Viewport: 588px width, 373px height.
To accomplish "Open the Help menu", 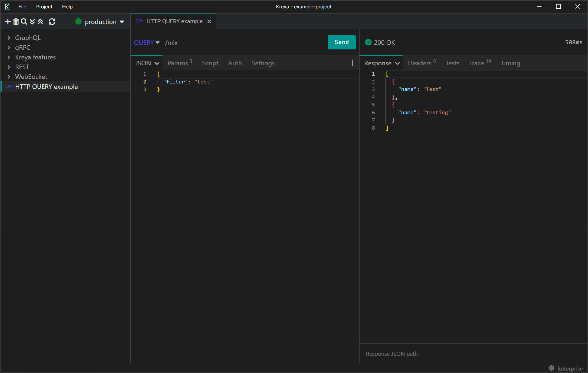I will coord(67,7).
